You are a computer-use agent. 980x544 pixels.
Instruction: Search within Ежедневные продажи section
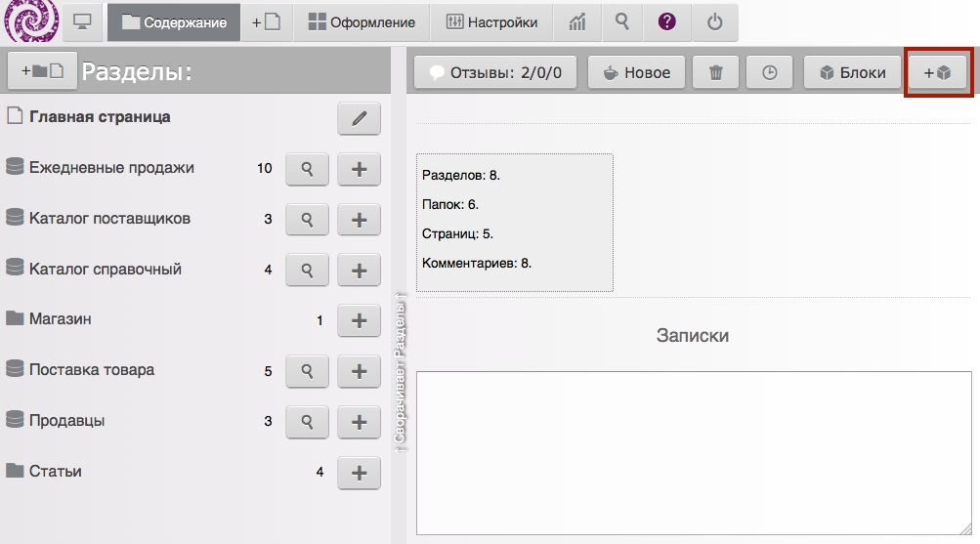[307, 169]
